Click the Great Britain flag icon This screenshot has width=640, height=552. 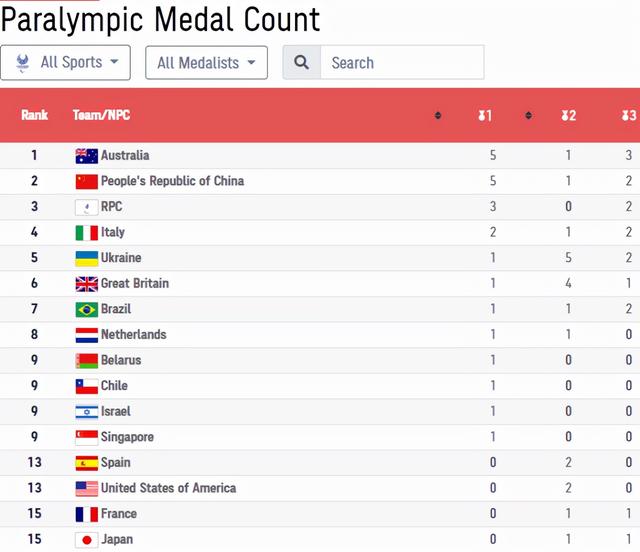pyautogui.click(x=86, y=283)
